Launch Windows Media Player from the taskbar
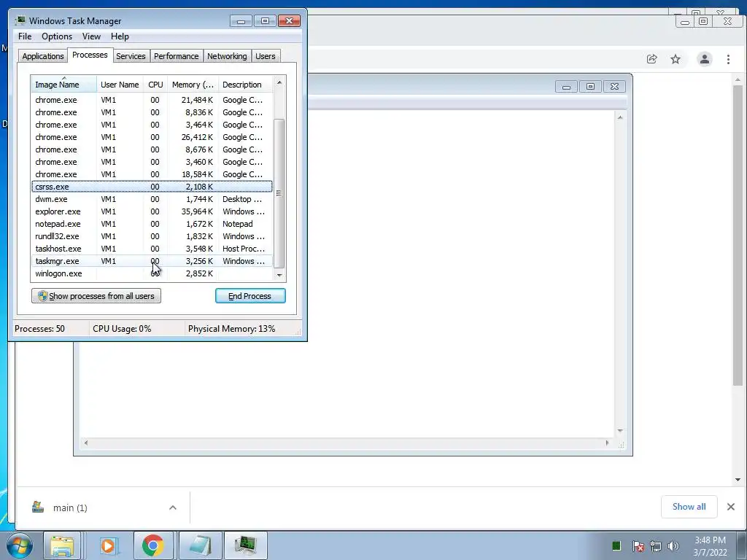747x560 pixels. (108, 545)
